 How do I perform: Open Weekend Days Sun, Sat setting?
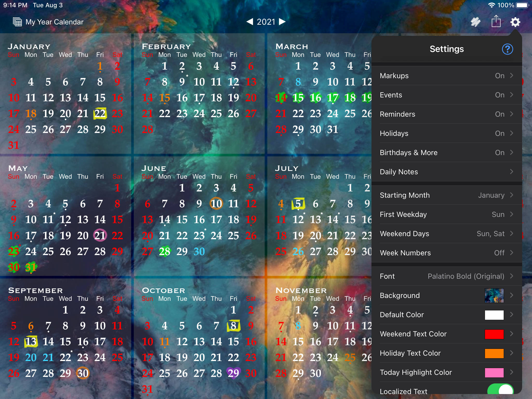click(447, 234)
